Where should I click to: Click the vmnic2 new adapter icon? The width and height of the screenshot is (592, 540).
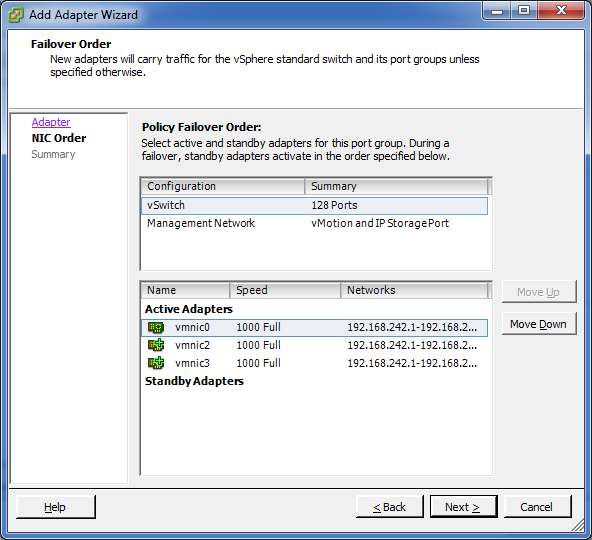156,345
